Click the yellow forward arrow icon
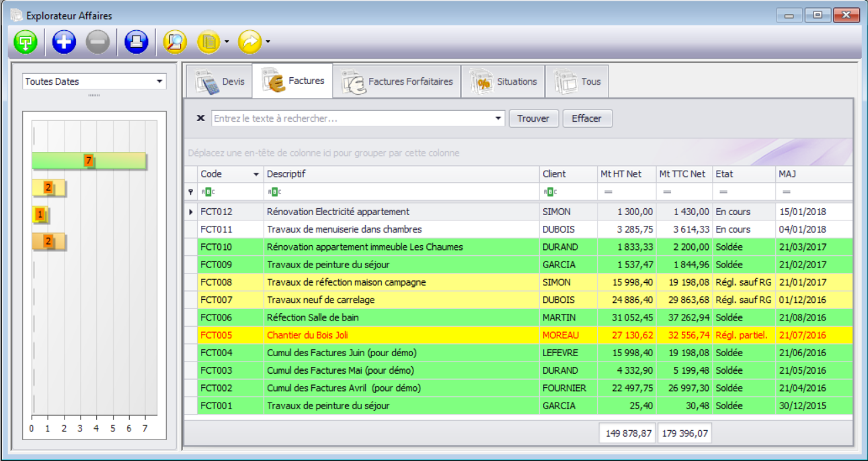The image size is (868, 461). pos(250,42)
